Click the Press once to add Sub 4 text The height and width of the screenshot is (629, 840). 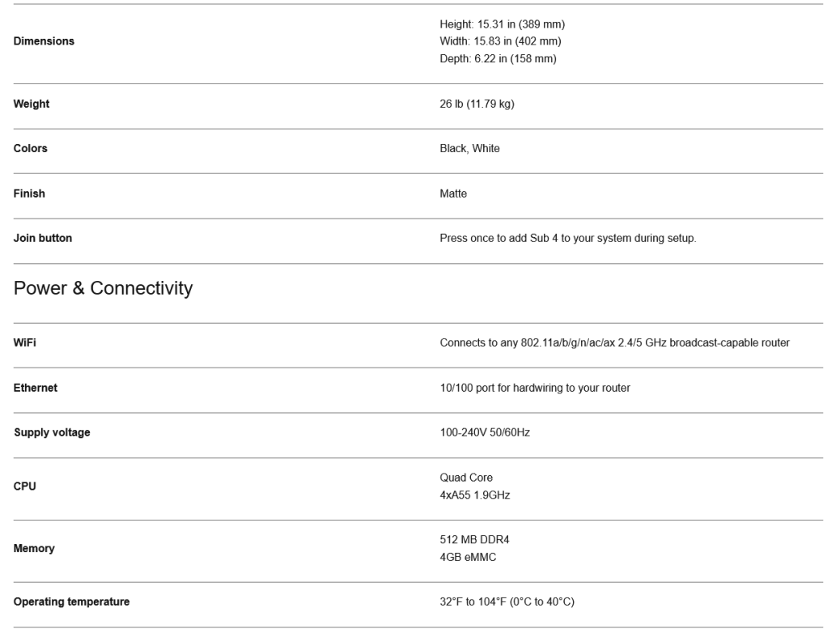coord(567,239)
